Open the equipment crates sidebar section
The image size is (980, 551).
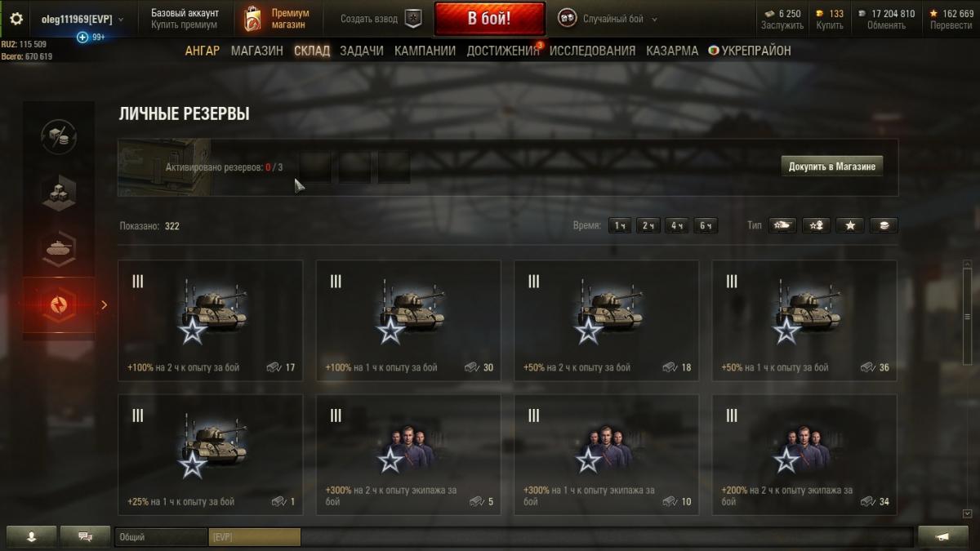(59, 193)
